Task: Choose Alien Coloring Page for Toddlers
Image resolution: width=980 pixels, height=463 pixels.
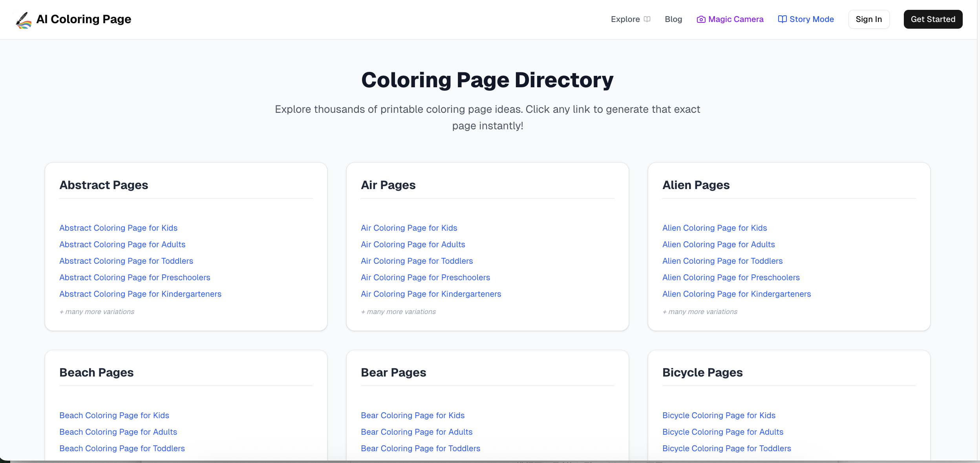Action: coord(722,261)
